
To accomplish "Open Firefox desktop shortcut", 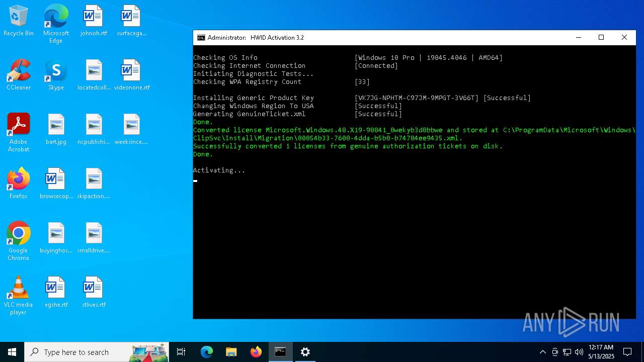I will (x=19, y=184).
